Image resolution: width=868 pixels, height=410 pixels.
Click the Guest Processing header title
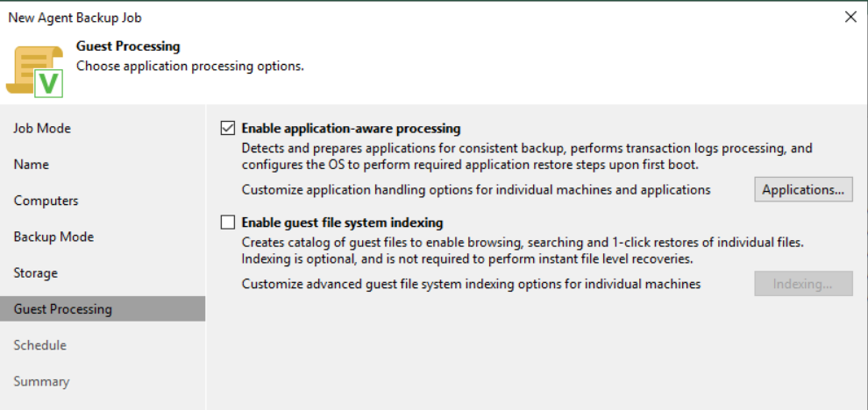tap(128, 46)
